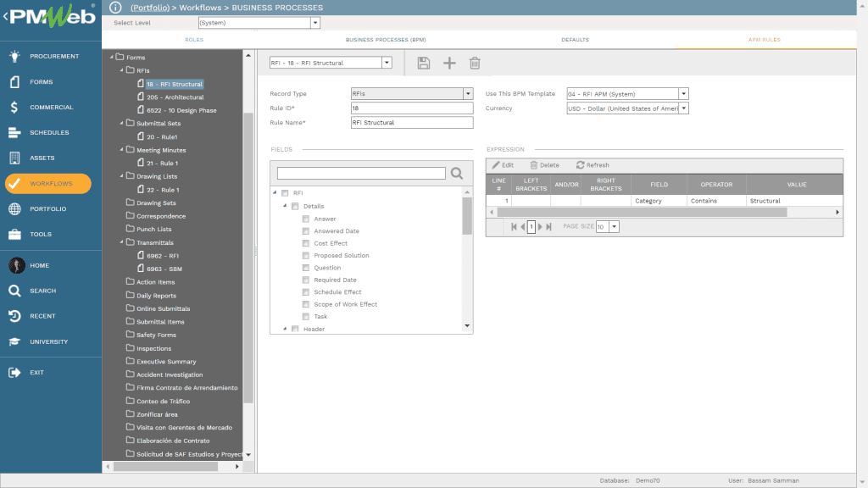
Task: Open Use This BPM Template dropdown
Action: coord(684,93)
